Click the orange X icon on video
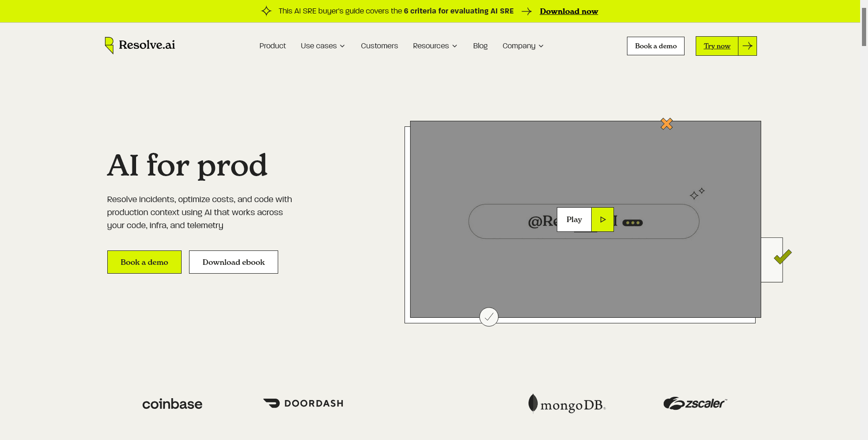The width and height of the screenshot is (868, 440). [666, 124]
